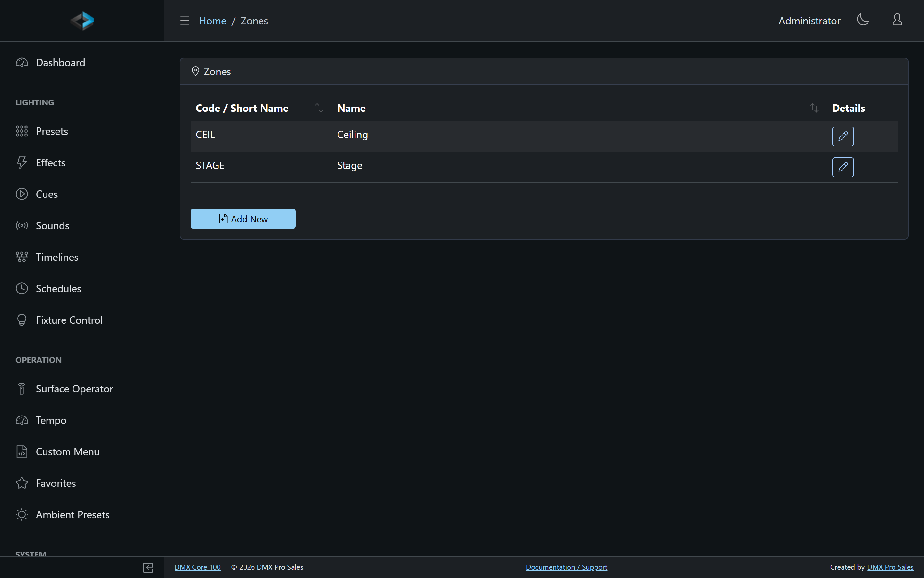Edit the STAGE zone with the pencil button
This screenshot has height=578, width=924.
(x=843, y=167)
